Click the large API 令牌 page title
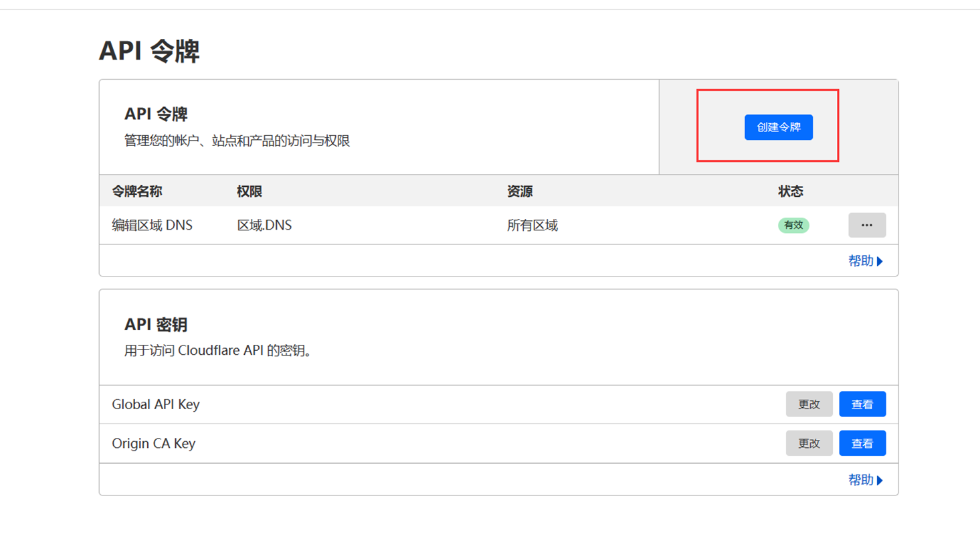The height and width of the screenshot is (547, 980). 149,51
